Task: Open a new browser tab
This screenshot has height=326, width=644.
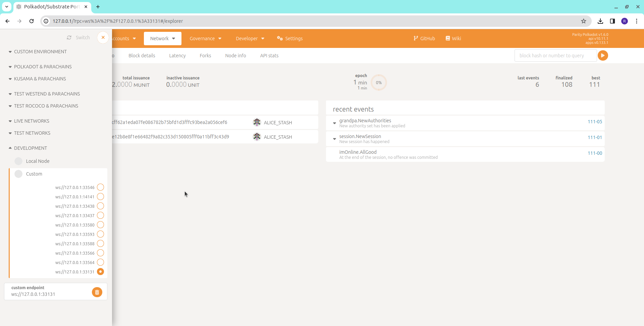Action: click(x=98, y=7)
